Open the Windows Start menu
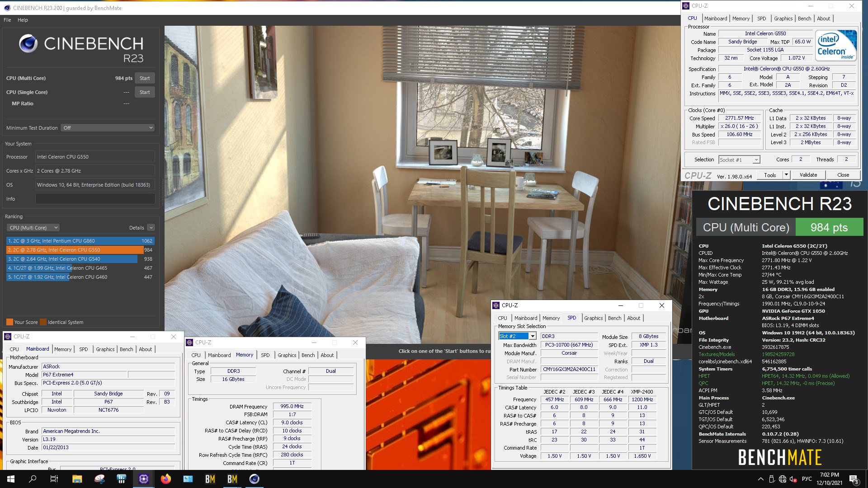Image resolution: width=868 pixels, height=488 pixels. point(11,479)
